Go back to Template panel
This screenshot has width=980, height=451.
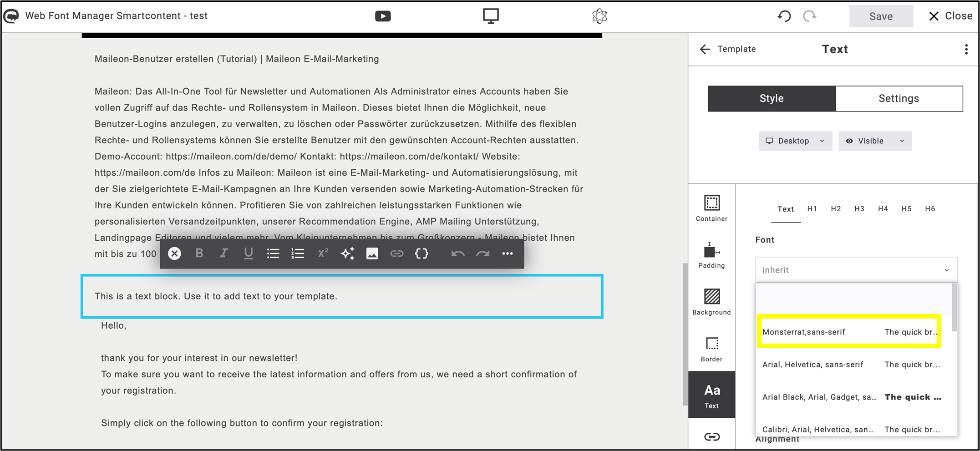[727, 49]
